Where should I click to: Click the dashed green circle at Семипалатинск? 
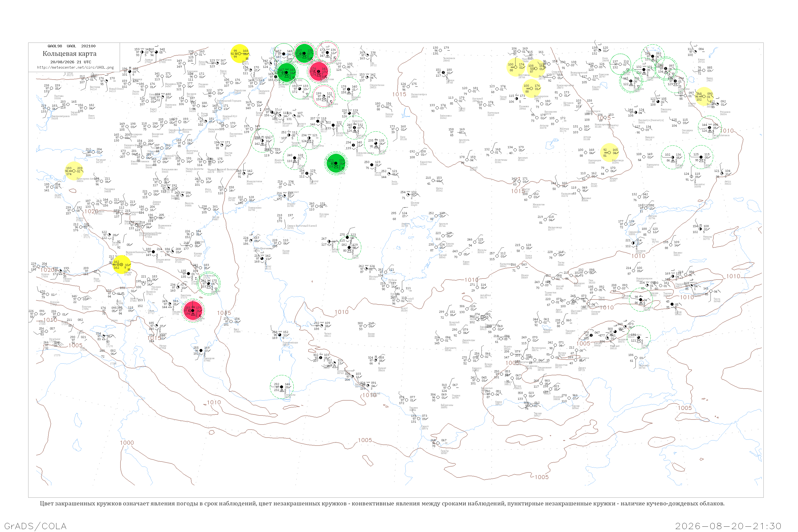tap(709, 127)
